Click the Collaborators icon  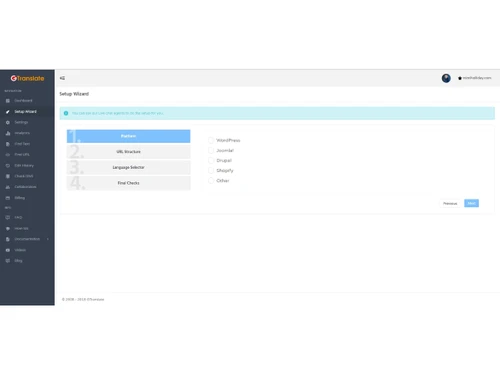(8, 187)
